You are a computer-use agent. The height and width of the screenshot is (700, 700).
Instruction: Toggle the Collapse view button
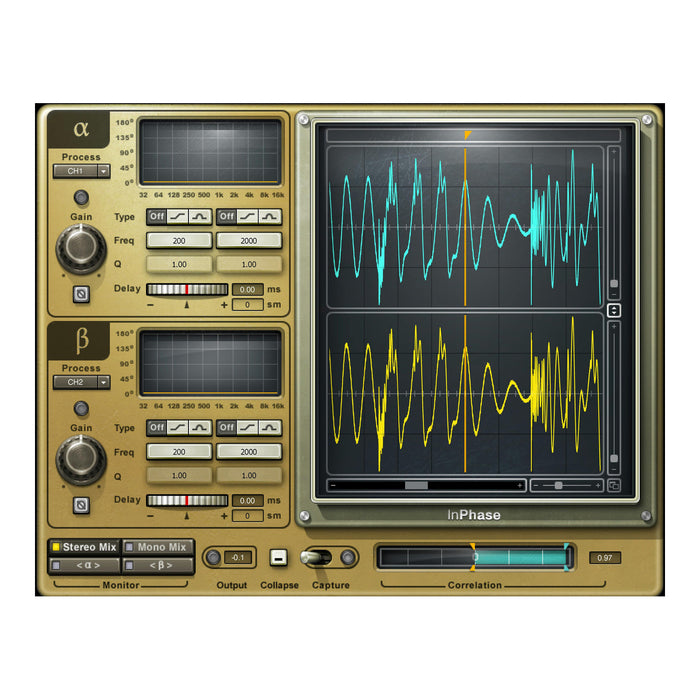pos(278,557)
